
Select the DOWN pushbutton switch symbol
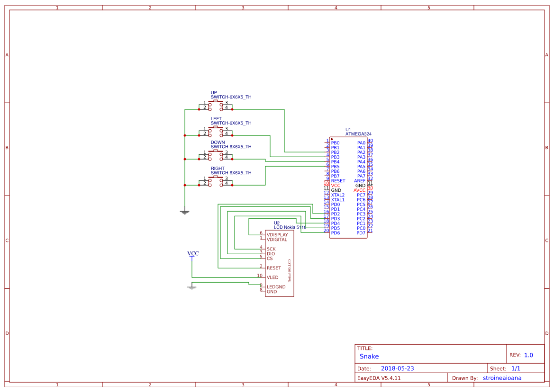click(216, 155)
